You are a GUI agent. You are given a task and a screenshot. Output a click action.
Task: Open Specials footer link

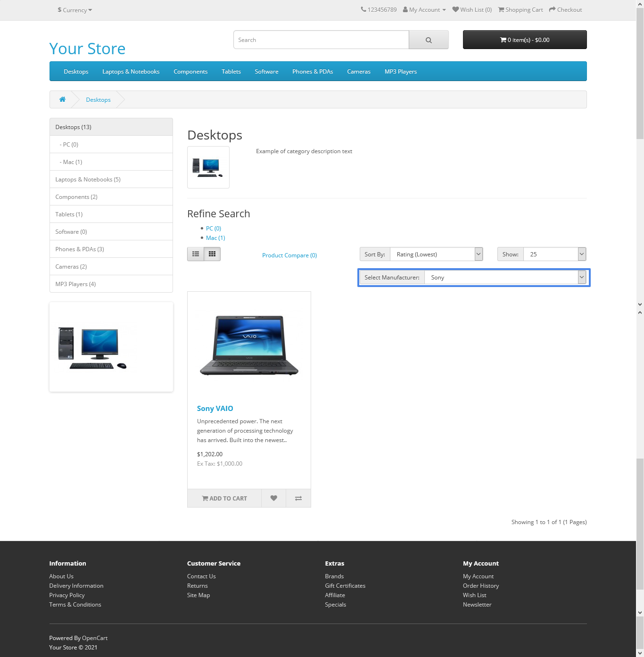pos(335,605)
